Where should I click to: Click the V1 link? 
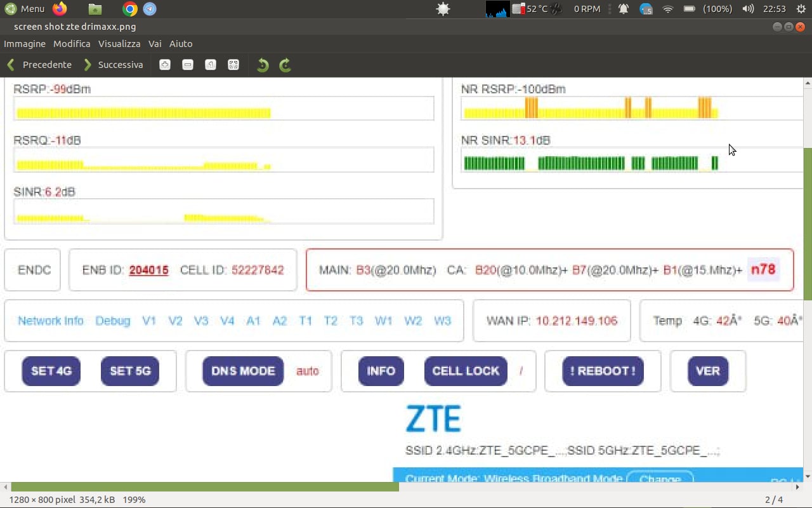pyautogui.click(x=149, y=321)
